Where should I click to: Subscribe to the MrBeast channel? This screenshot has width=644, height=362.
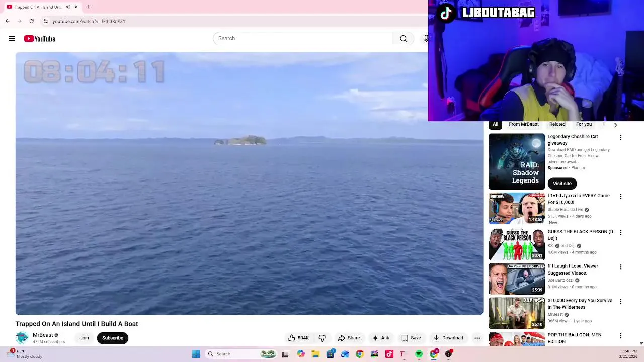click(x=113, y=338)
